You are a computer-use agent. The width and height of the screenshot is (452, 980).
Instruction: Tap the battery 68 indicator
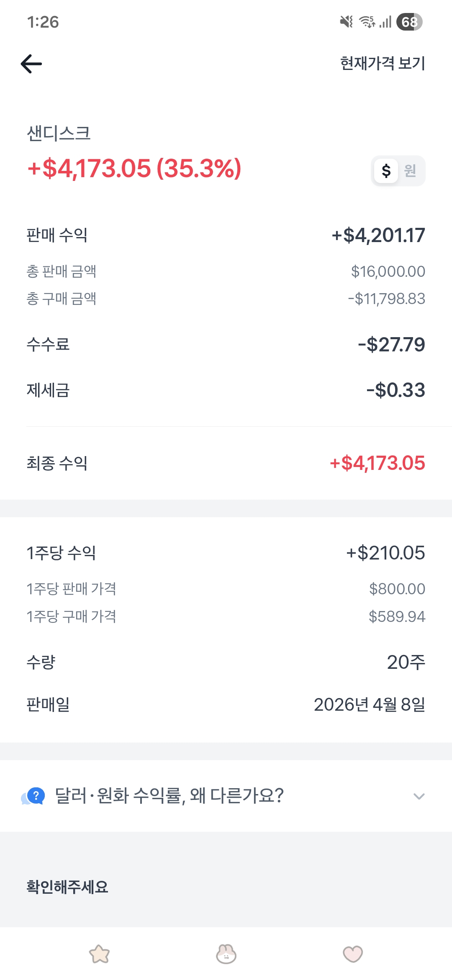[x=409, y=22]
